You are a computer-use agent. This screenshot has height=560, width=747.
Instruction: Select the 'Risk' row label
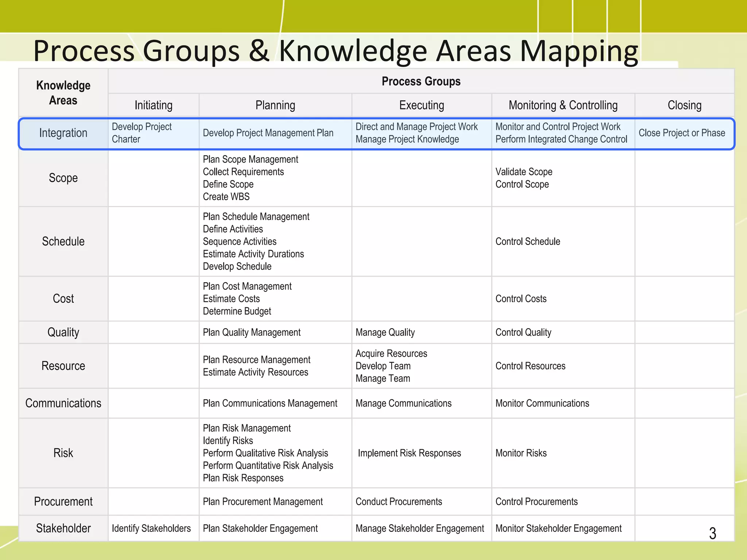tap(63, 453)
